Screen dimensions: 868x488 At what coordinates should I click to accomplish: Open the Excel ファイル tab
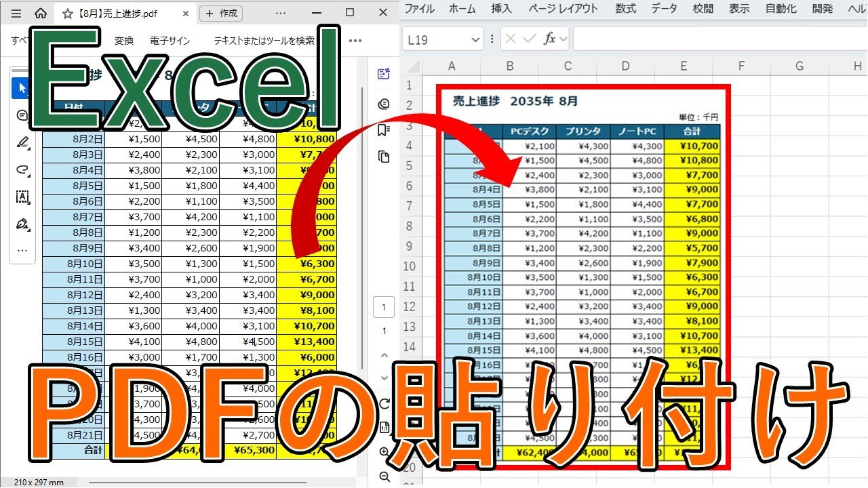point(419,8)
